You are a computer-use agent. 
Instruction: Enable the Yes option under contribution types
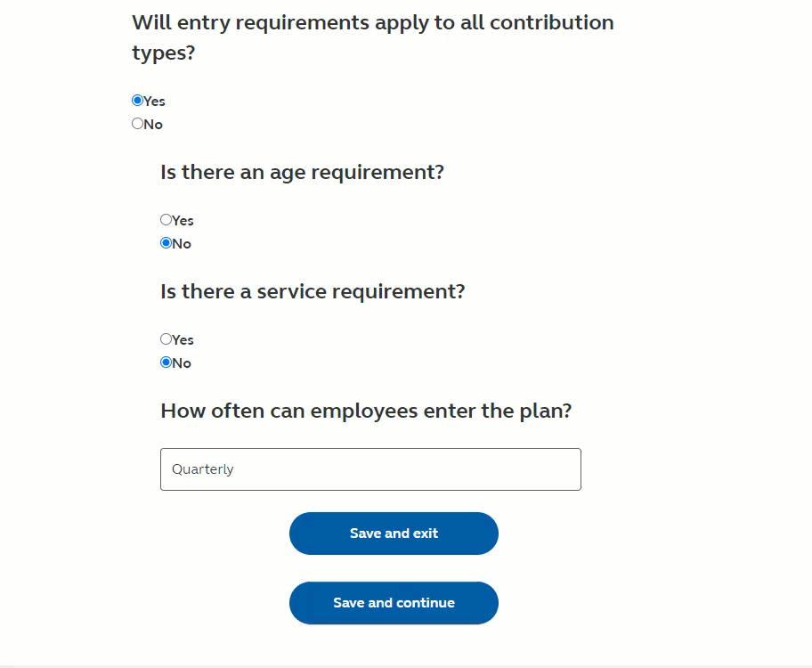[x=137, y=101]
